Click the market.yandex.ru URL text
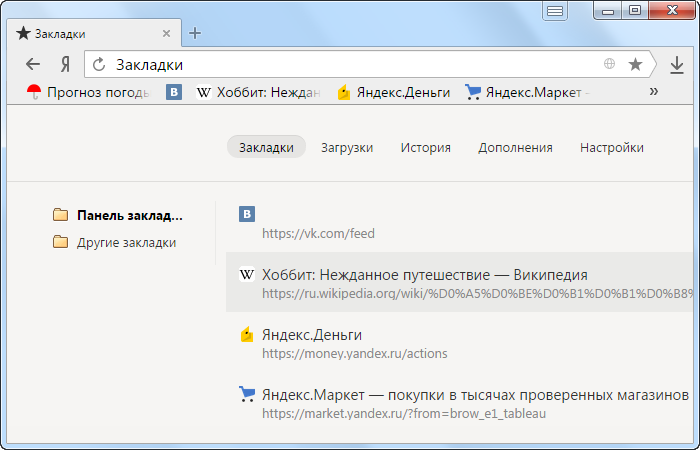Viewport: 700px width, 450px height. click(x=404, y=413)
